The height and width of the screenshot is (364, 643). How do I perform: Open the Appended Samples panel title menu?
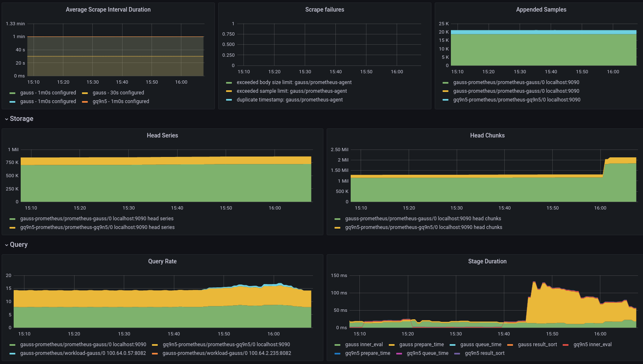coord(541,10)
